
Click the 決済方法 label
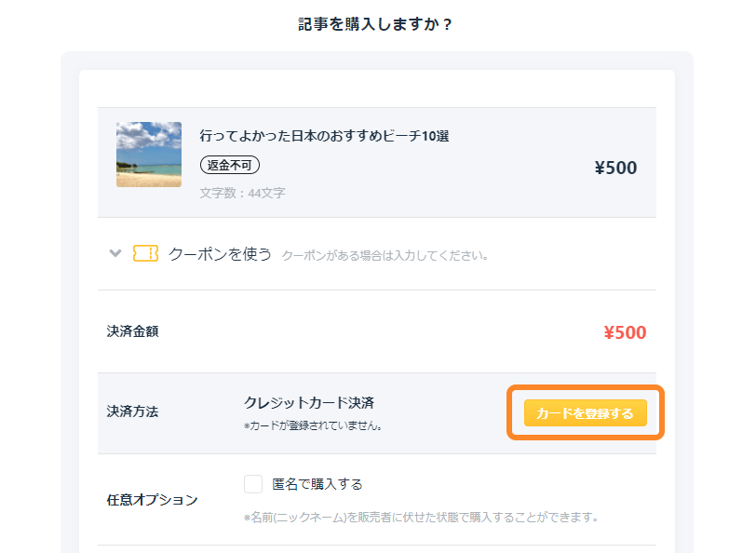[132, 411]
